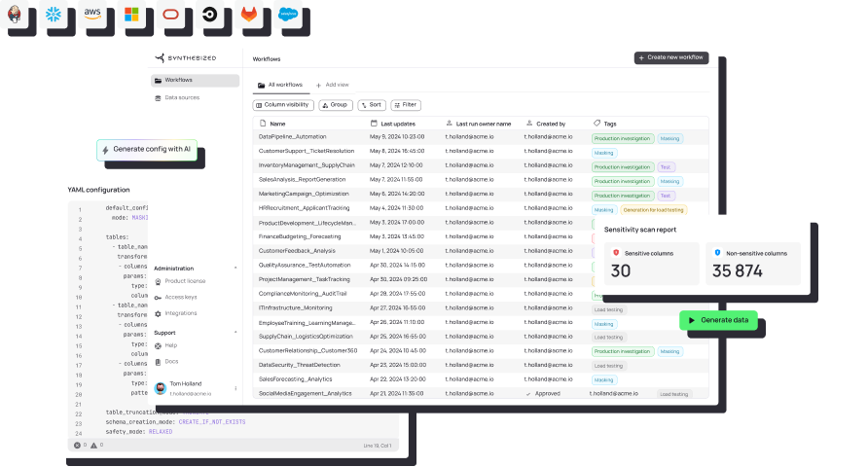868x467 pixels.
Task: Open the DataPipeline_Automation workflow
Action: 292,137
